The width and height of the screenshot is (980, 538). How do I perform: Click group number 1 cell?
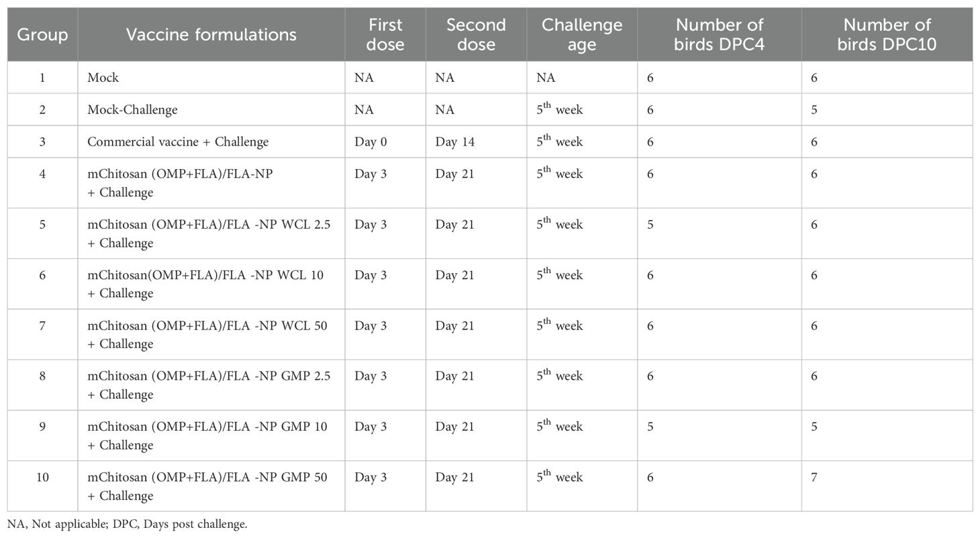42,78
